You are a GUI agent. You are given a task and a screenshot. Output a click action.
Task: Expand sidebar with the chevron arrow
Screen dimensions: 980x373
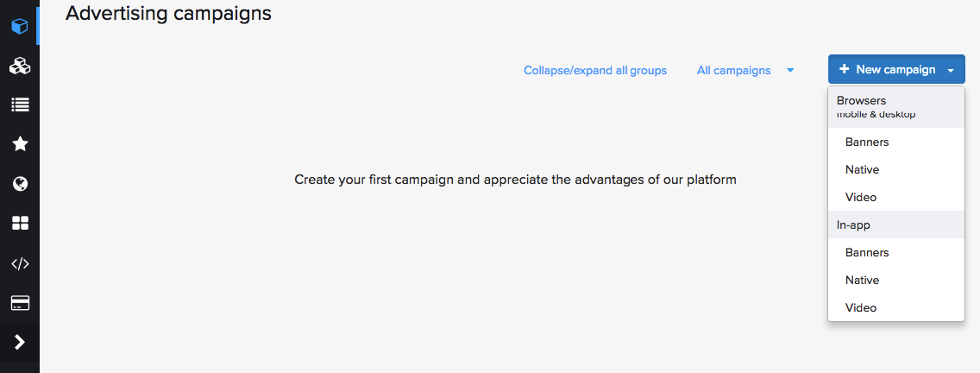[x=19, y=343]
